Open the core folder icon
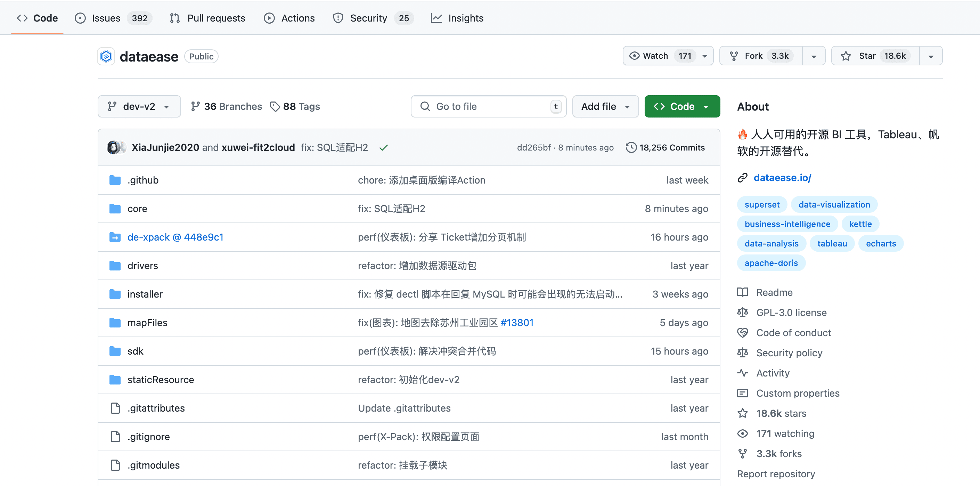This screenshot has height=486, width=980. coord(115,208)
